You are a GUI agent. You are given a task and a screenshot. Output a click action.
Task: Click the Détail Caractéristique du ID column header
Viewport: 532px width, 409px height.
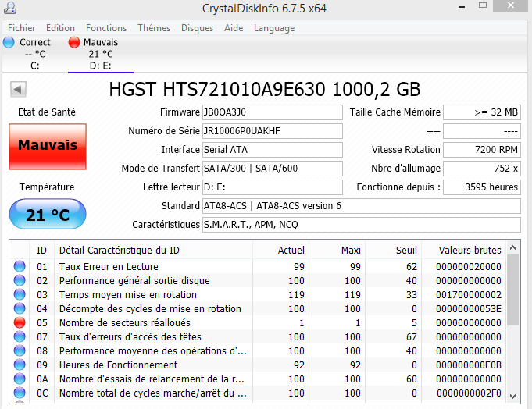(153, 250)
